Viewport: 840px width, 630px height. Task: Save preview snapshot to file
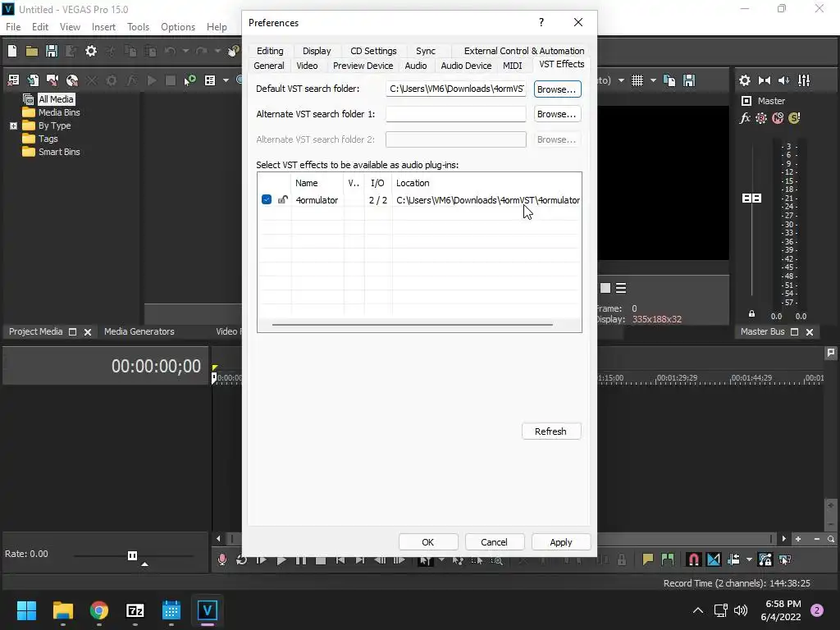[689, 80]
